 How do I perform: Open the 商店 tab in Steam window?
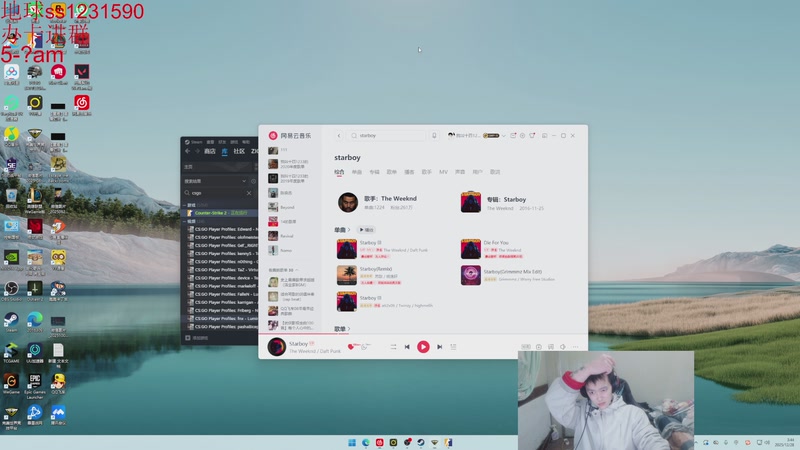click(210, 152)
